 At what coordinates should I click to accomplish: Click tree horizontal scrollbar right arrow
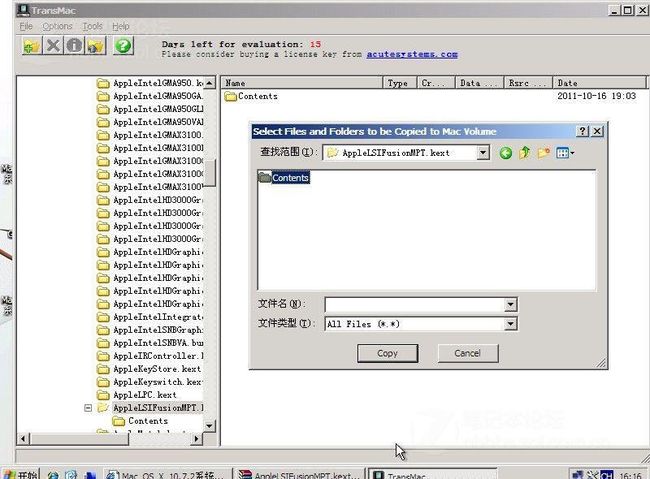tap(196, 438)
